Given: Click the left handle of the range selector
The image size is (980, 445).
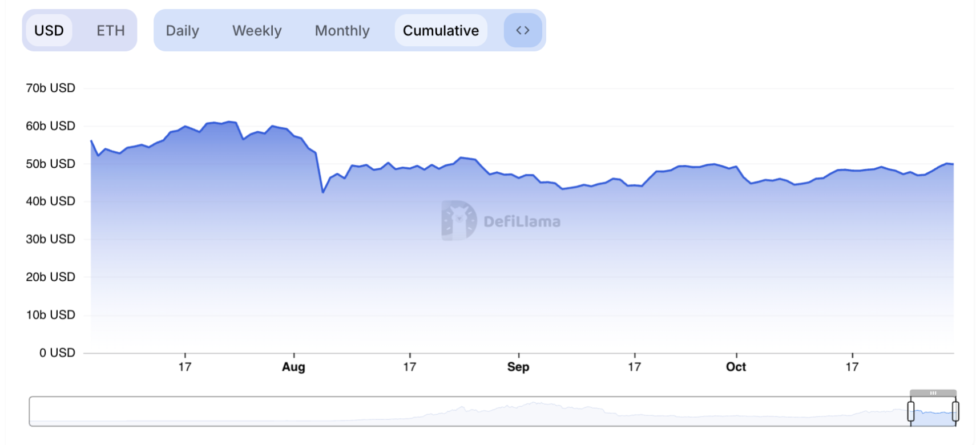Looking at the screenshot, I should pos(911,411).
